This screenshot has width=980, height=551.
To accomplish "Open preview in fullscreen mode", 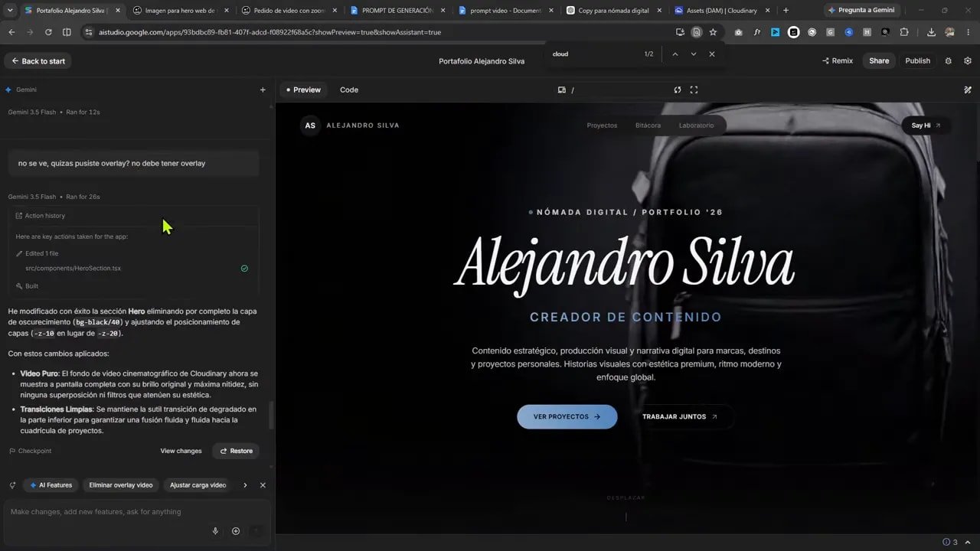I will coord(694,90).
